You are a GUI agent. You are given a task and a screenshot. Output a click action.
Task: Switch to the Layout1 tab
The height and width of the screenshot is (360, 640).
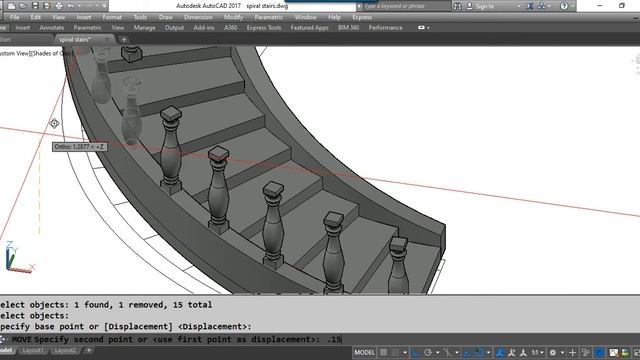[32, 350]
